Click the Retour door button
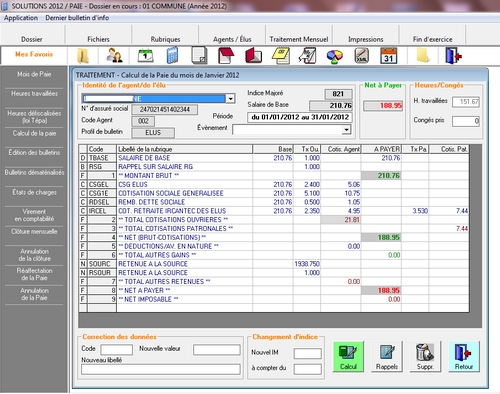 464,356
